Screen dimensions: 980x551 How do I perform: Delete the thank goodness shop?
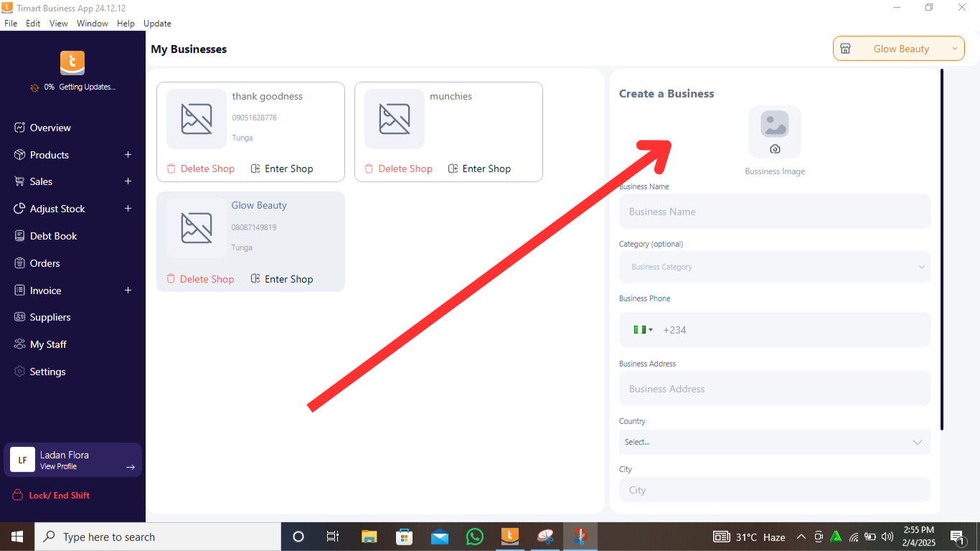click(x=201, y=169)
